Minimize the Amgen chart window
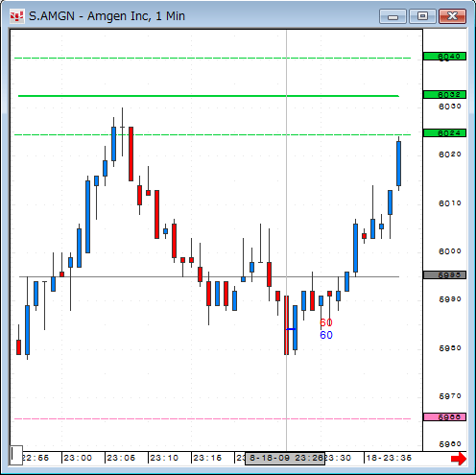 coord(393,16)
